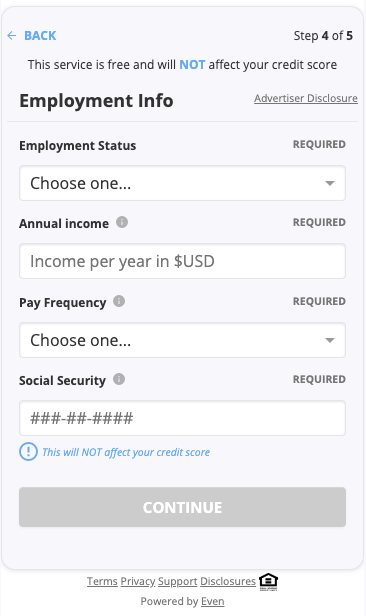Expand the Pay Frequency dropdown arrow
The width and height of the screenshot is (366, 616).
tap(330, 340)
